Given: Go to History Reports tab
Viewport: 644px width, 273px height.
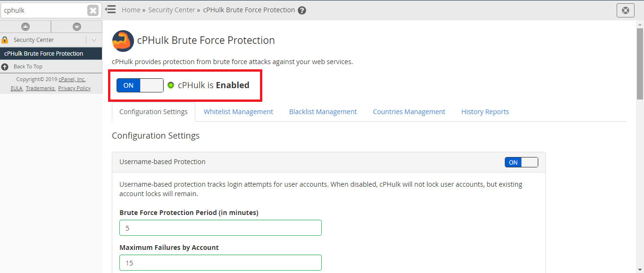Looking at the screenshot, I should coord(485,112).
